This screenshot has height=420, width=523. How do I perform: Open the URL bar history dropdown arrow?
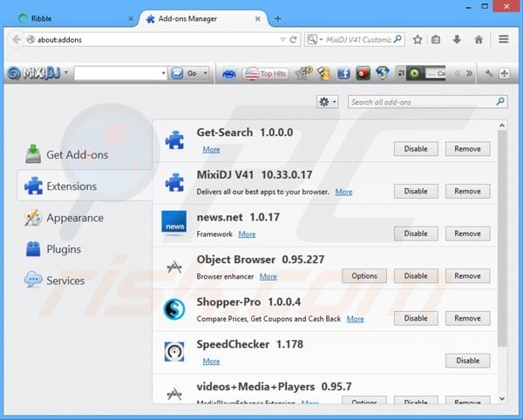pyautogui.click(x=282, y=40)
